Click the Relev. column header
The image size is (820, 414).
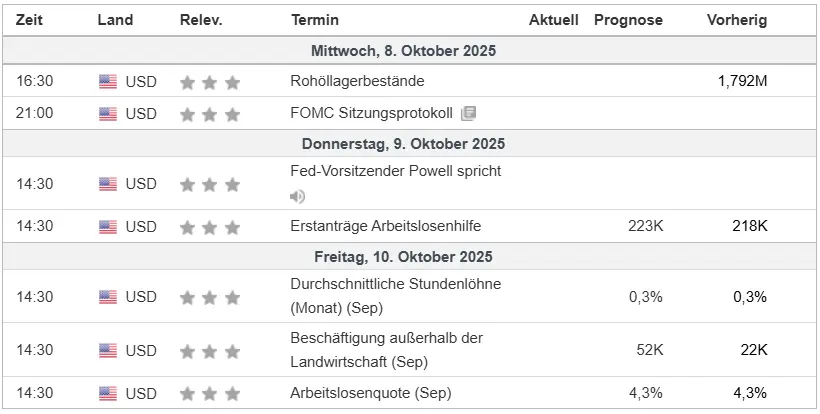tap(201, 20)
